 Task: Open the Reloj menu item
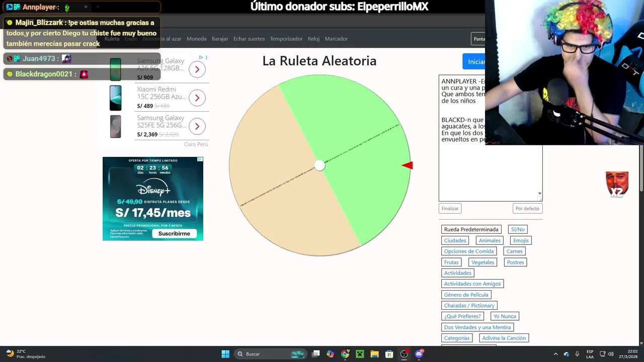point(313,39)
